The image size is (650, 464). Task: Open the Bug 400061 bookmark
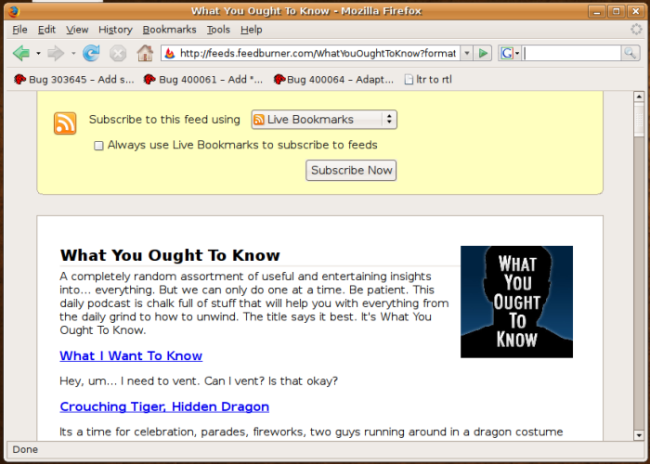[x=203, y=79]
